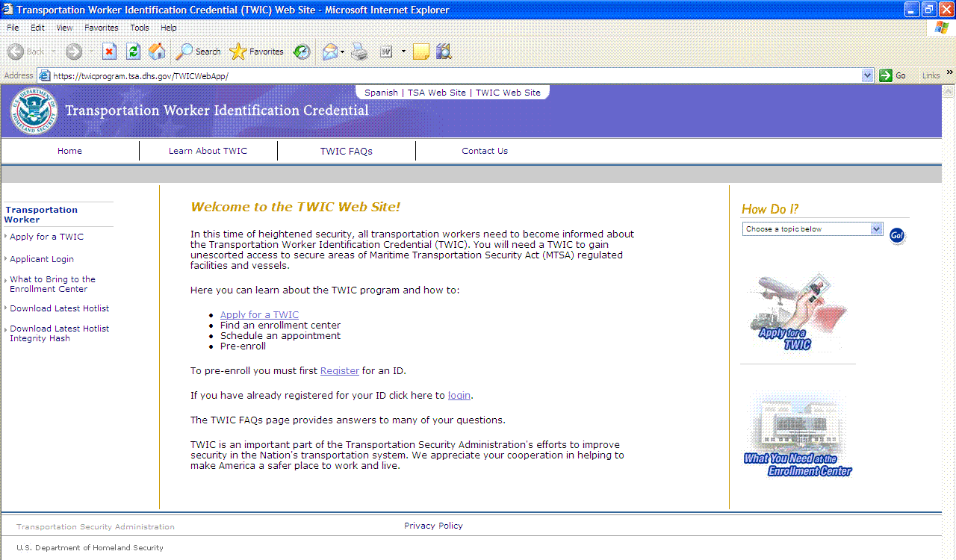Click the Links toolbar label
This screenshot has width=956, height=560.
pos(931,75)
